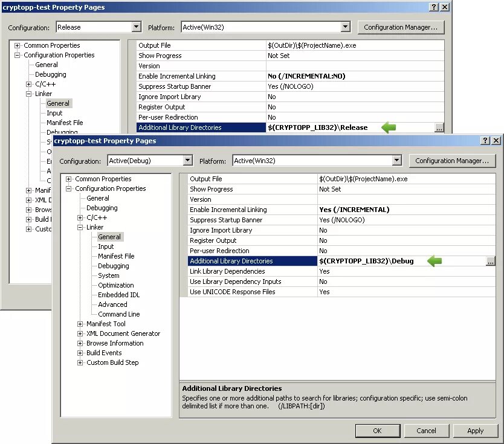Collapse Linker node in front window
This screenshot has width=504, height=444.
pyautogui.click(x=80, y=227)
